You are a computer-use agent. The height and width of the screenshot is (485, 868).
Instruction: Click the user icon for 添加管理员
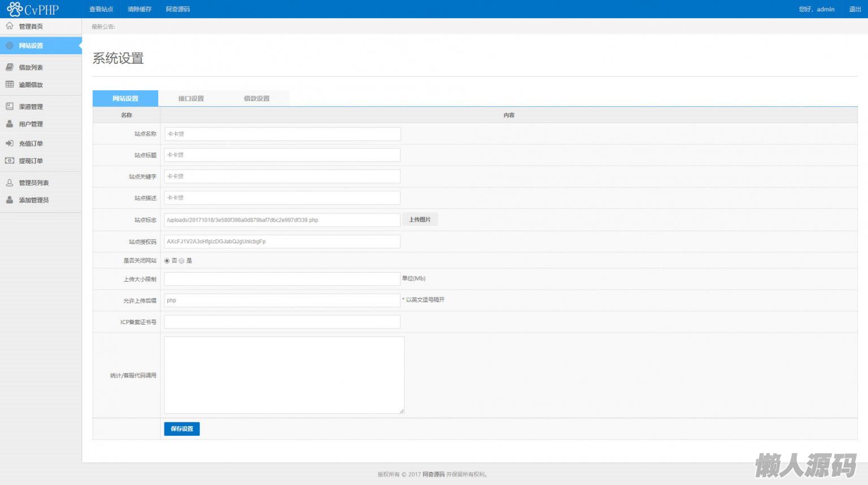[x=10, y=200]
